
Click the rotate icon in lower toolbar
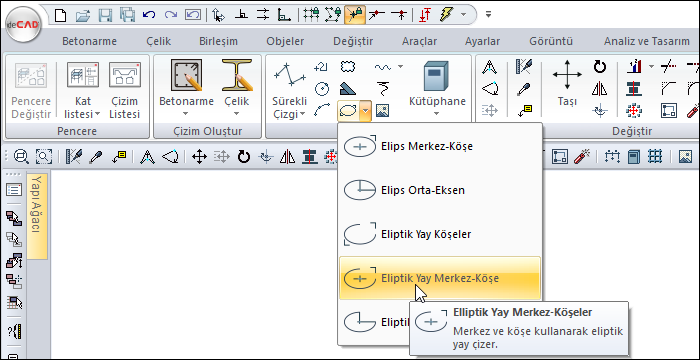pos(243,157)
